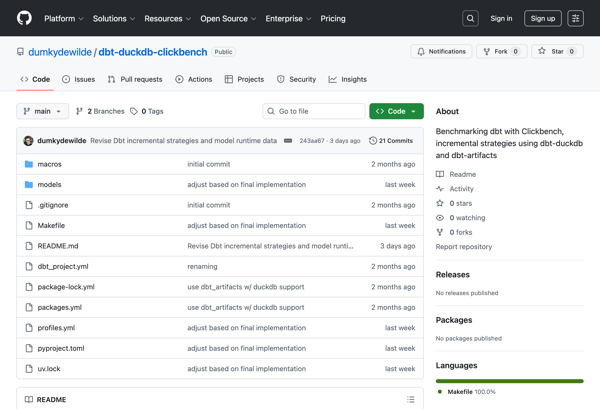Click the commit author avatar
600x409 pixels.
tap(28, 141)
